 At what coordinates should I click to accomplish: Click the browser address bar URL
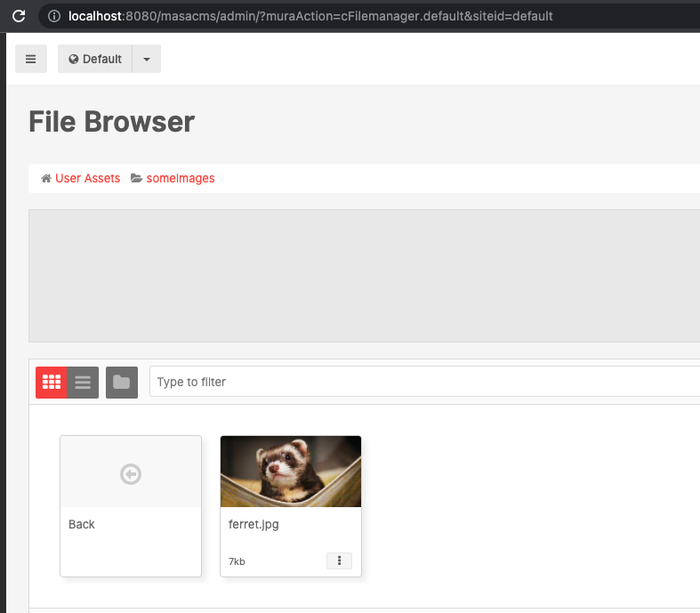[x=310, y=16]
